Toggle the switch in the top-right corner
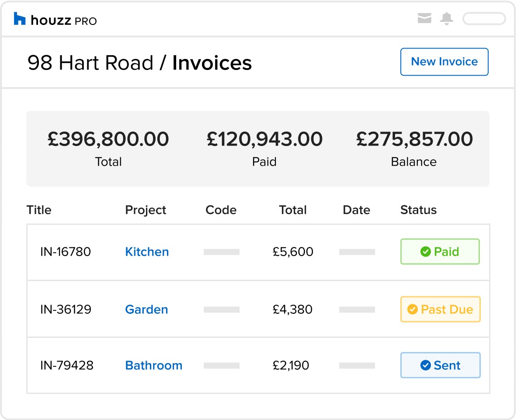The width and height of the screenshot is (517, 420). point(484,19)
